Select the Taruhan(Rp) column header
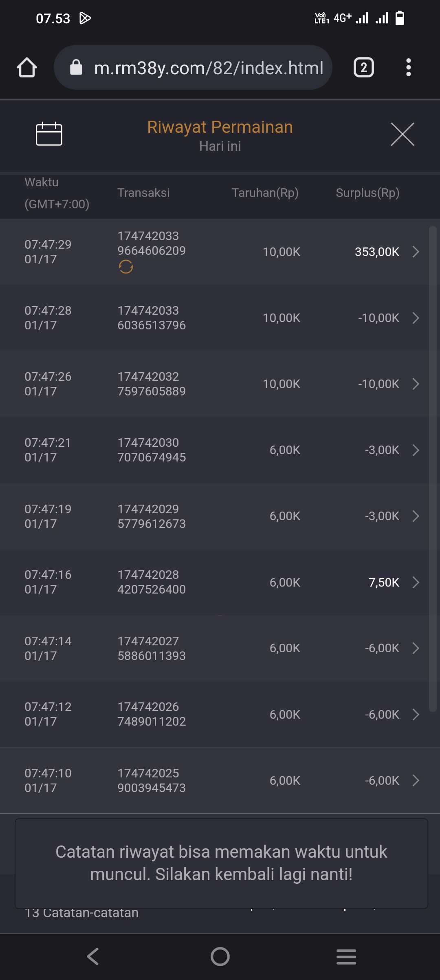 [265, 193]
